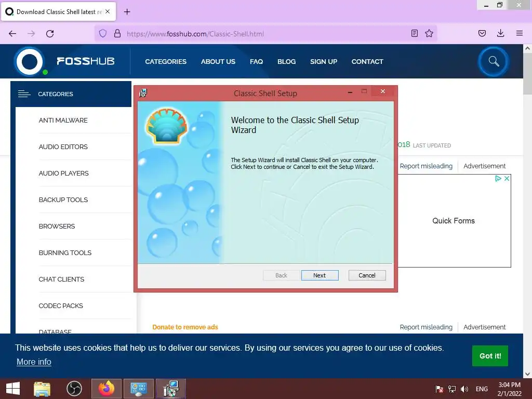Open AdChoices triangle icon on ad
Screen dimensions: 532x399
point(498,179)
